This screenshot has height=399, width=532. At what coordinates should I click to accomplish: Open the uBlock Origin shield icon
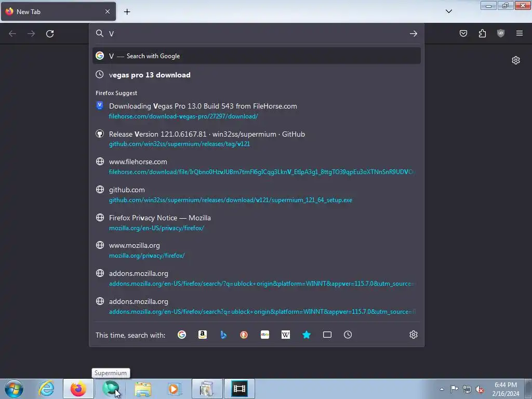point(500,33)
